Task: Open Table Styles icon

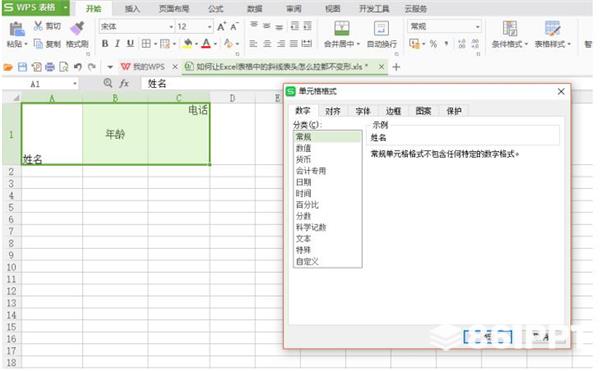Action: [553, 28]
